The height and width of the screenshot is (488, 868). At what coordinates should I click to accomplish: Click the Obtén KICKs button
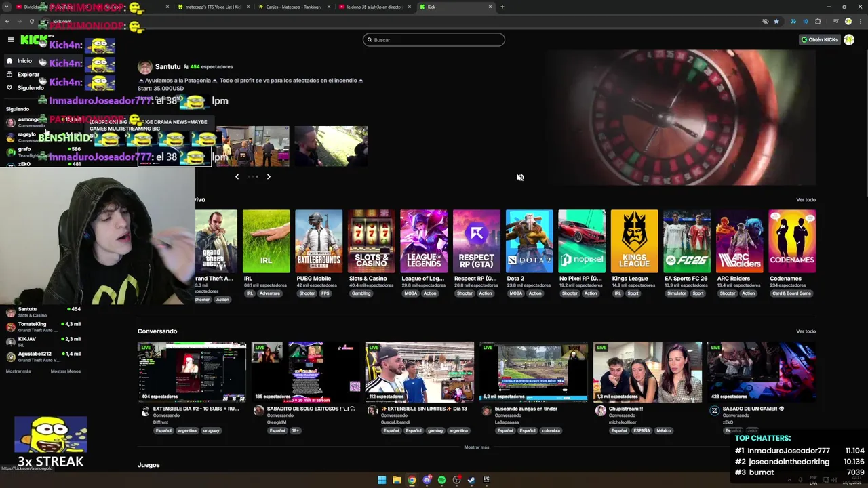[820, 39]
